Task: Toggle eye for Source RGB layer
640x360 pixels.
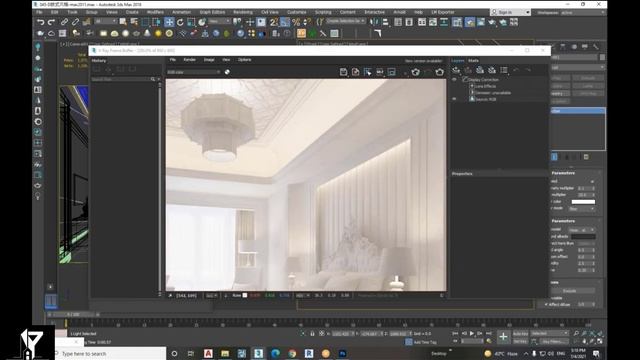Action: [454, 99]
